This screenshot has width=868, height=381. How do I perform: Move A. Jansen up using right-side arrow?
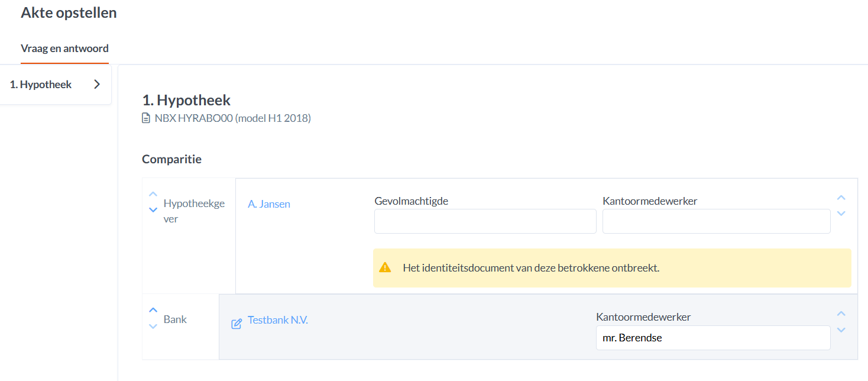(x=841, y=198)
